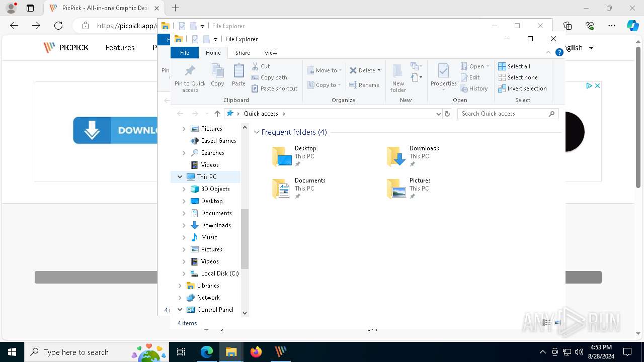Click the Open button in Open group
This screenshot has width=644, height=362.
(475, 66)
